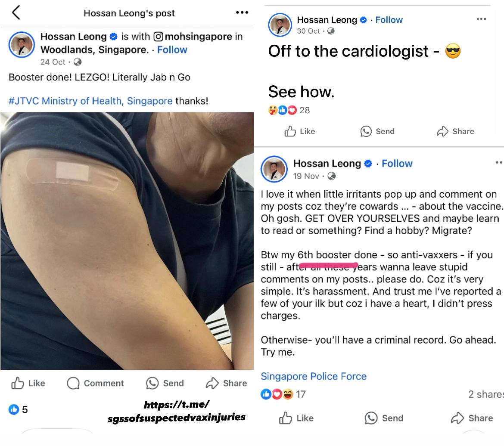This screenshot has height=446, width=504.
Task: Go back using the top-left arrow
Action: (x=16, y=12)
